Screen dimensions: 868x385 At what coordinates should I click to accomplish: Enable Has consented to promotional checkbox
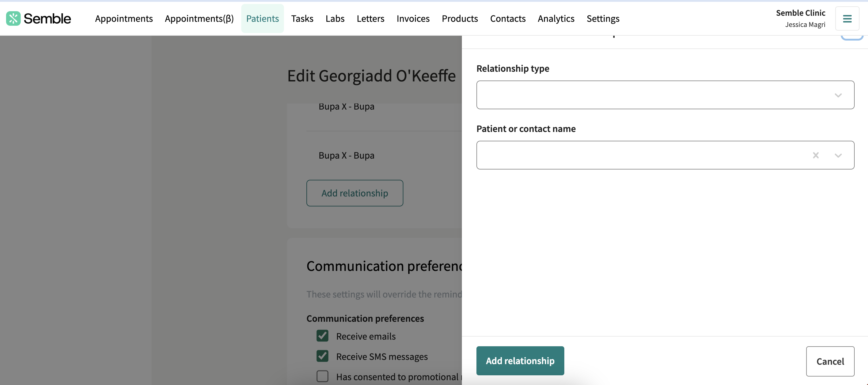point(322,376)
